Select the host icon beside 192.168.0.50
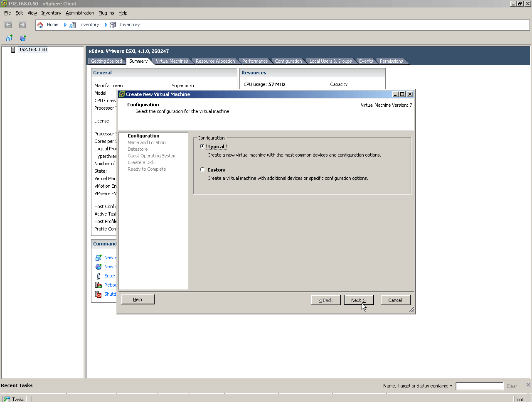This screenshot has width=532, height=402. [x=13, y=50]
